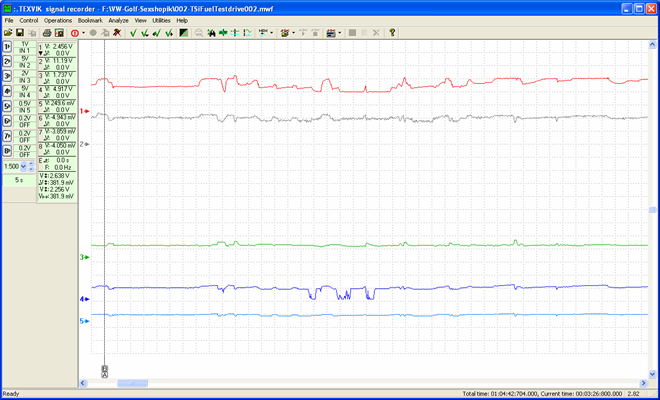Open the Bookmark menu
This screenshot has height=400, width=660.
point(90,20)
